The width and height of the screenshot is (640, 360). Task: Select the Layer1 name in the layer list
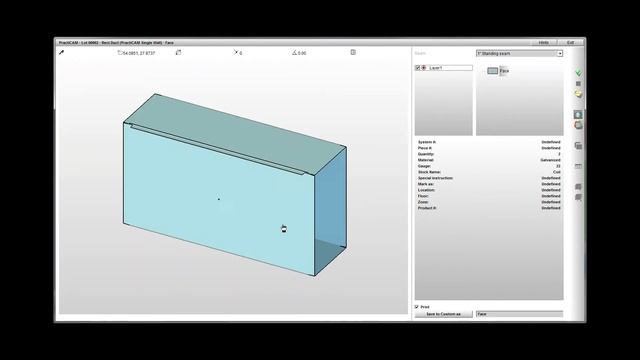click(x=436, y=68)
